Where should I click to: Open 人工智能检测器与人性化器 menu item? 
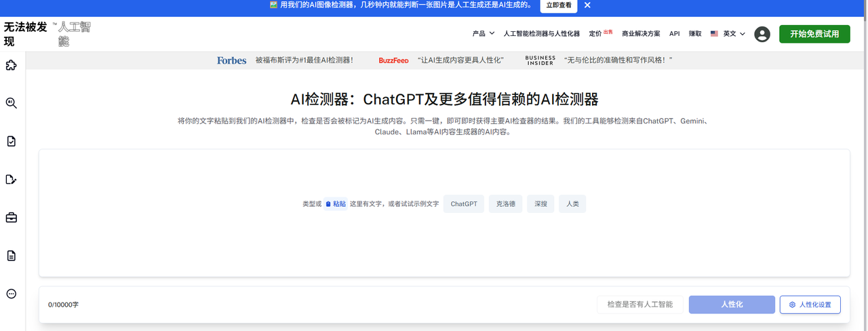(x=541, y=33)
